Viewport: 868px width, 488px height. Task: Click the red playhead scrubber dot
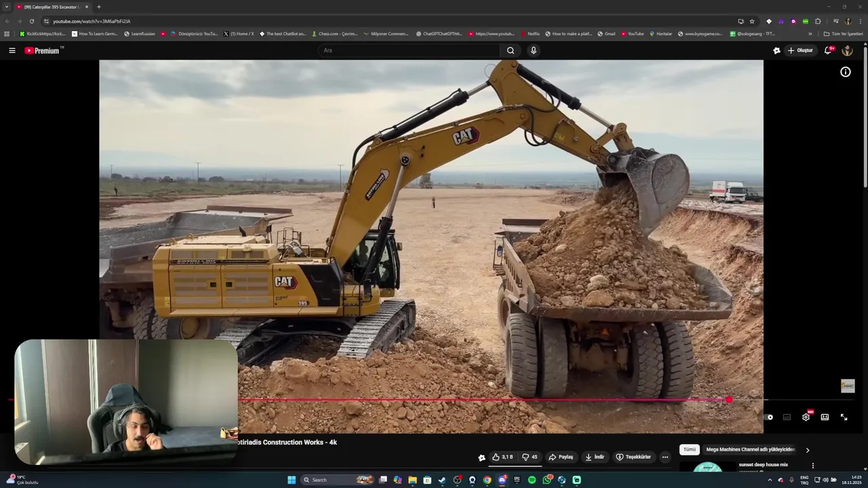pos(729,400)
